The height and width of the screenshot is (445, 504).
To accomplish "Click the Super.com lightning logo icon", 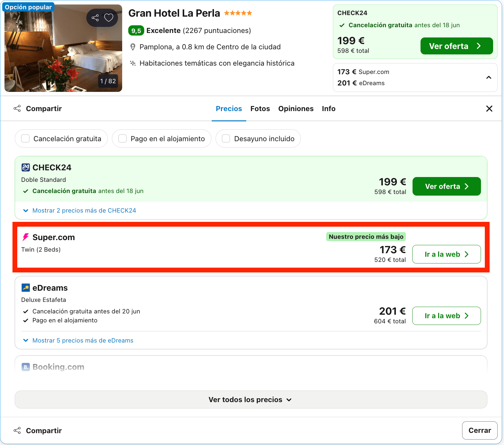I will 26,237.
